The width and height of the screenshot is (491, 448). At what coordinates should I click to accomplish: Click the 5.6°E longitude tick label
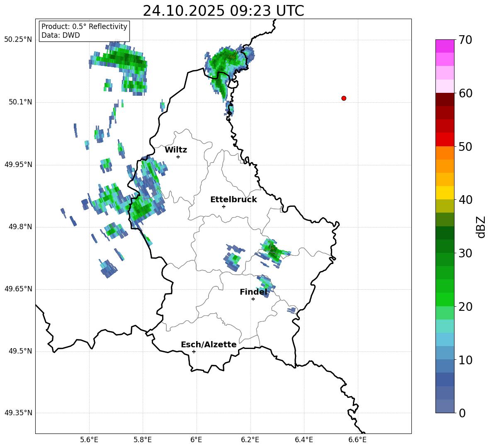(x=89, y=440)
